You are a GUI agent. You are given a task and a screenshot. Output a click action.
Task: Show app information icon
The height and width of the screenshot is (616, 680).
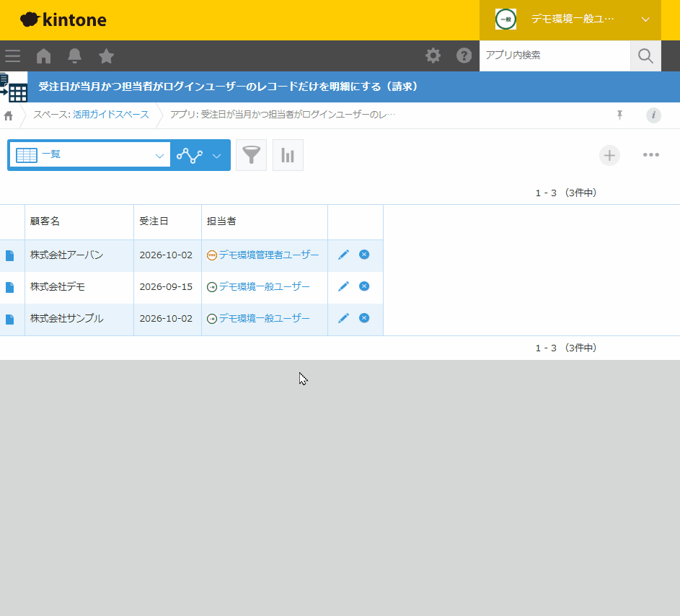[653, 115]
